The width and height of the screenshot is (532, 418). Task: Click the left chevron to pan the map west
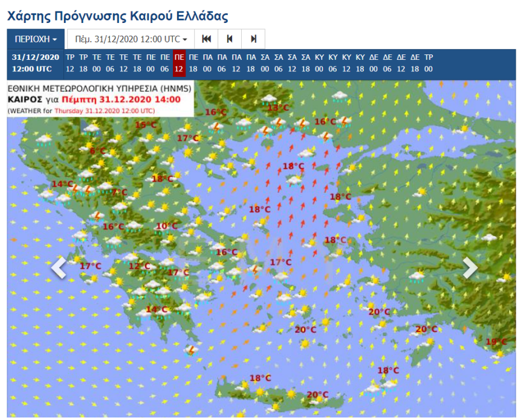click(57, 268)
